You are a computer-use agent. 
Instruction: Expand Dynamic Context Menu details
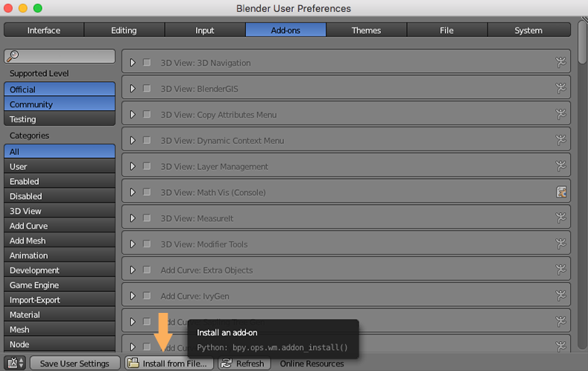coord(133,140)
